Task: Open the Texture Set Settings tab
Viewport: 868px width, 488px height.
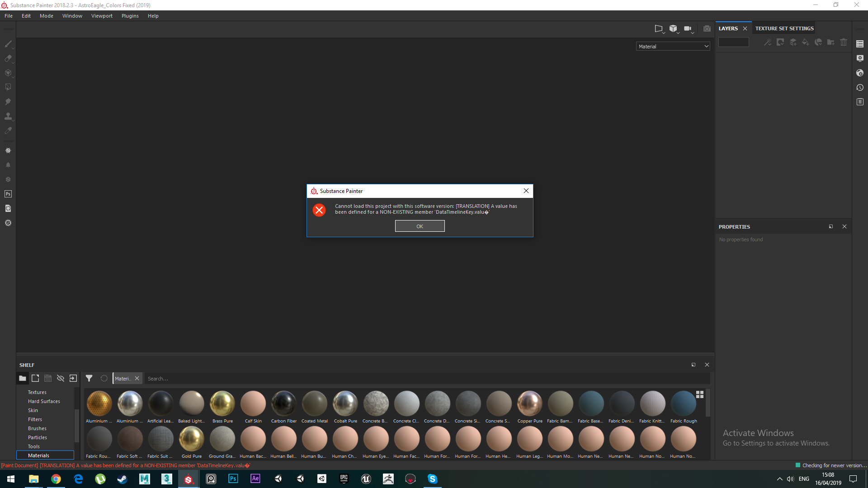Action: point(784,28)
